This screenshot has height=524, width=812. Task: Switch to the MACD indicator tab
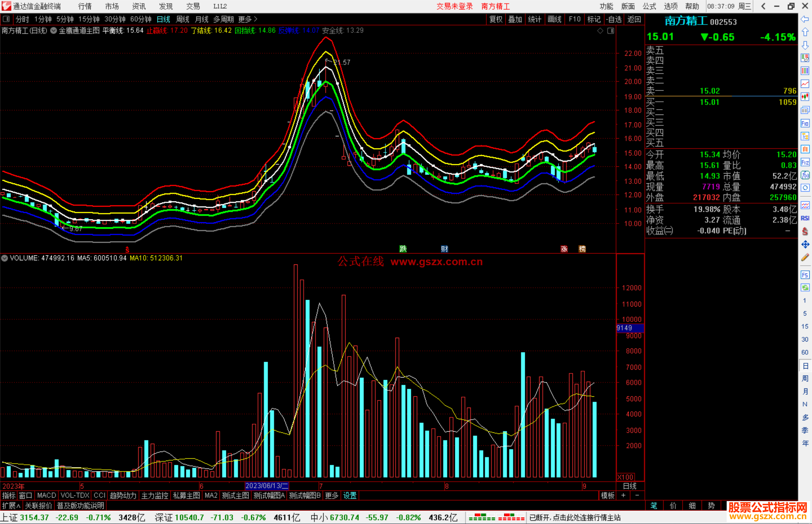point(47,495)
